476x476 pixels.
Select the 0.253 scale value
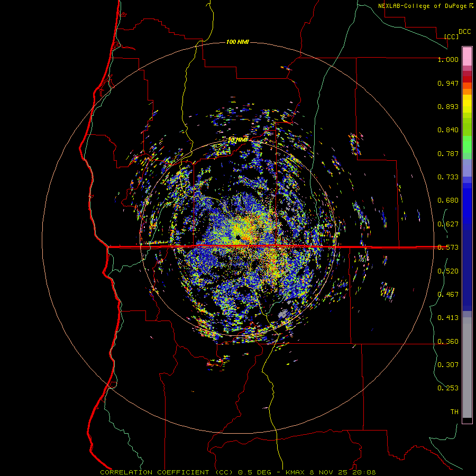pos(448,388)
